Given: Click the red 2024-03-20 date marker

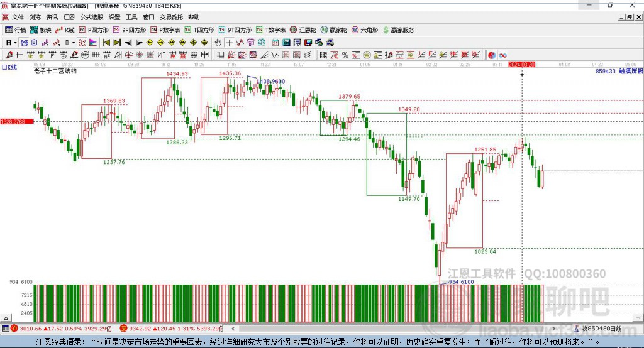Looking at the screenshot, I should pyautogui.click(x=521, y=65).
